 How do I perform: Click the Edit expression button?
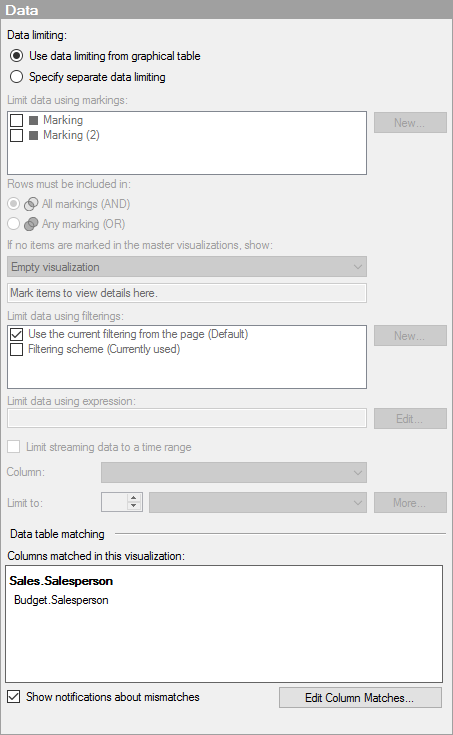[x=410, y=419]
